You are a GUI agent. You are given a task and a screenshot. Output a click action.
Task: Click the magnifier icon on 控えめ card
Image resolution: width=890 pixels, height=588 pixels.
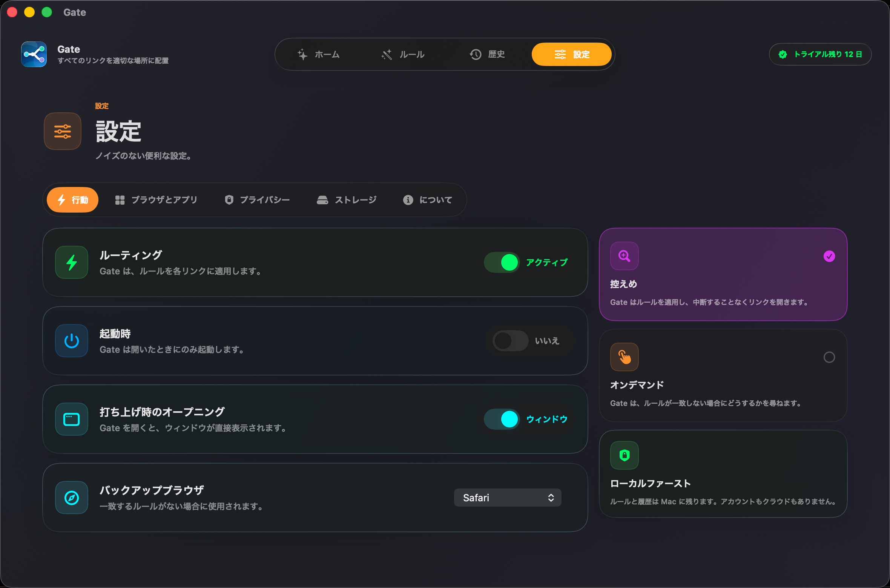click(x=625, y=256)
